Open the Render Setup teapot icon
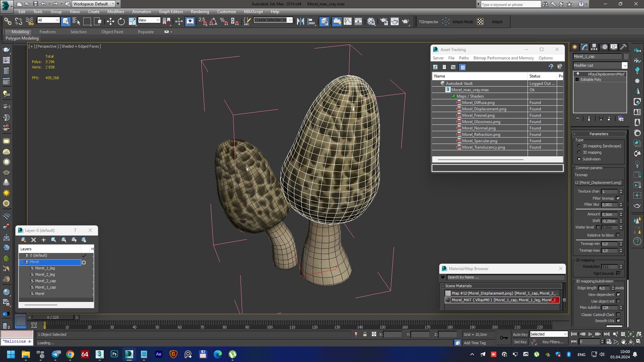 click(384, 21)
